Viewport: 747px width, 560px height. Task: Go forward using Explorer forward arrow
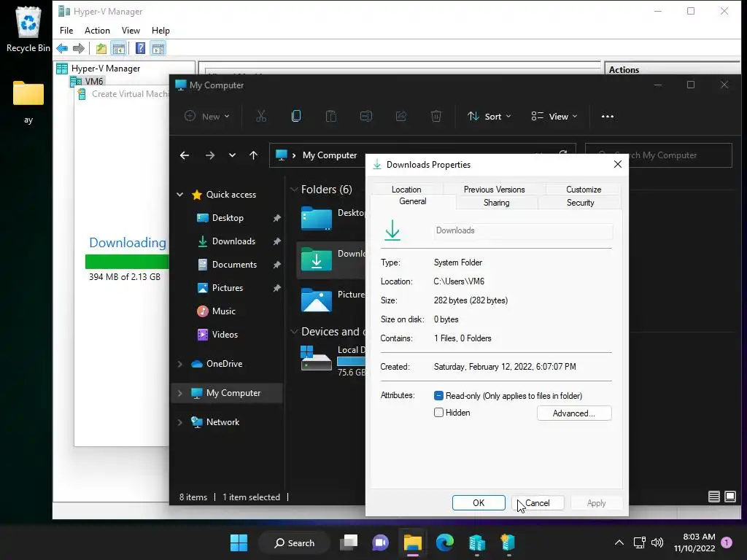coord(209,155)
